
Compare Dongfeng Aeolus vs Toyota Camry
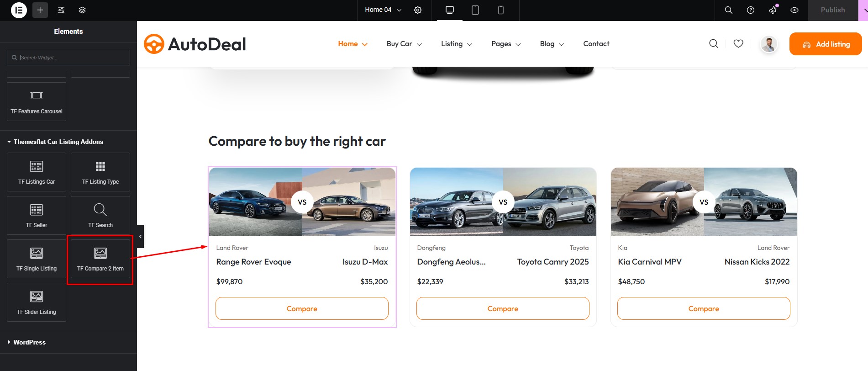(503, 308)
